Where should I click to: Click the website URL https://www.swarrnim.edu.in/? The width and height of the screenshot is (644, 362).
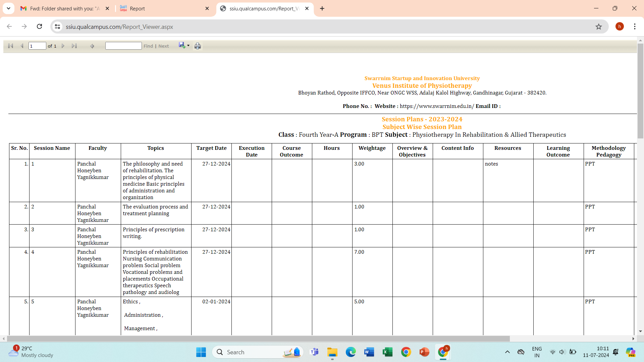click(437, 106)
